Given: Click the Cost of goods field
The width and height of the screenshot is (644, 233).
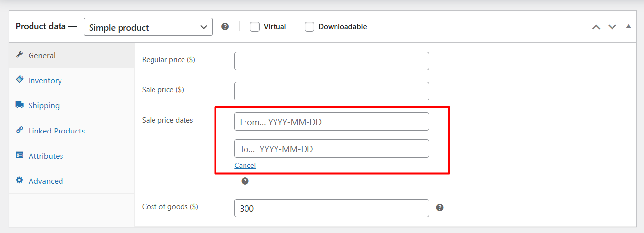Looking at the screenshot, I should coord(332,208).
